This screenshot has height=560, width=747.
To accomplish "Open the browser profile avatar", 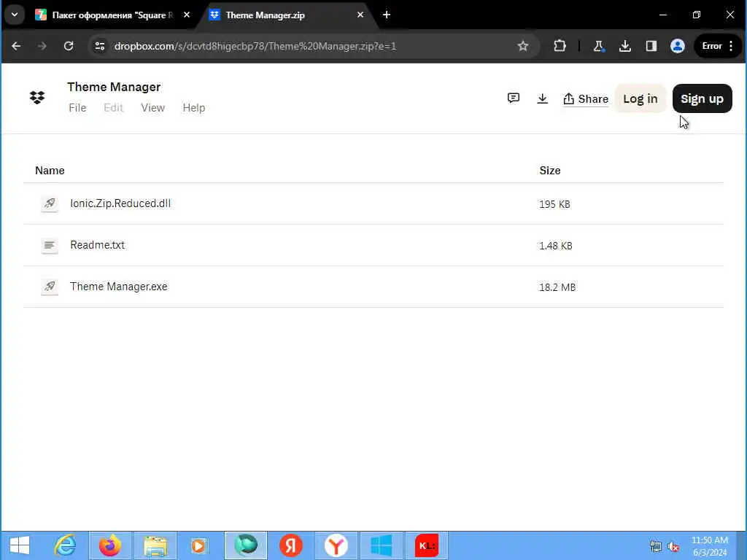I will tap(678, 46).
